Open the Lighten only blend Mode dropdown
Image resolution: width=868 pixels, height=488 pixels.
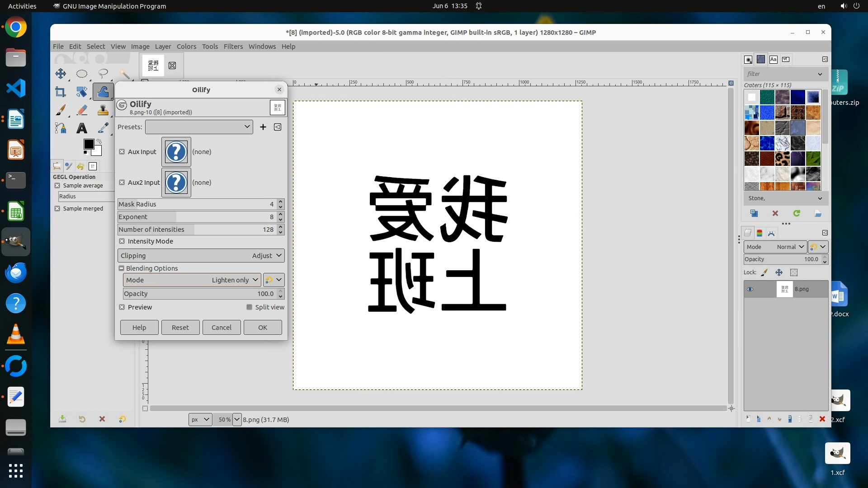point(192,280)
